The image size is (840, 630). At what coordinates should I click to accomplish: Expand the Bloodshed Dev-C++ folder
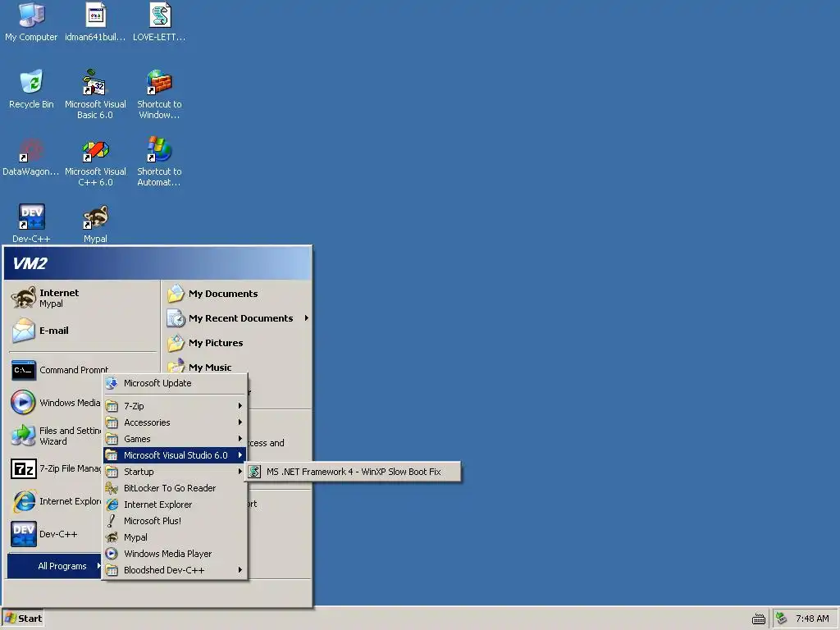pos(175,570)
